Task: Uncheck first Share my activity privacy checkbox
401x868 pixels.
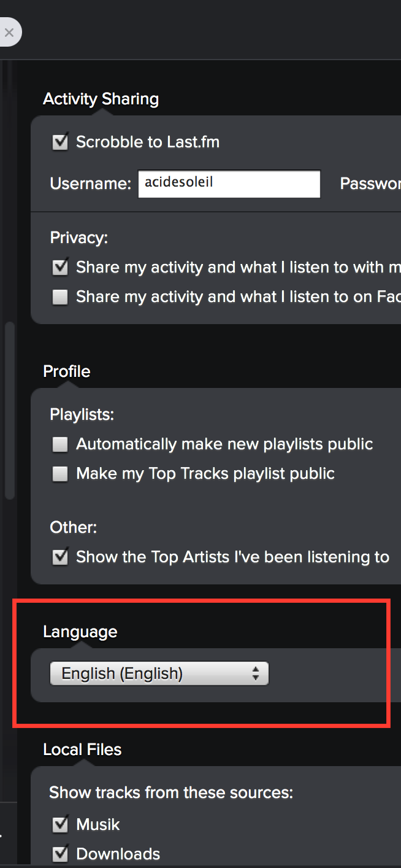Action: click(60, 268)
